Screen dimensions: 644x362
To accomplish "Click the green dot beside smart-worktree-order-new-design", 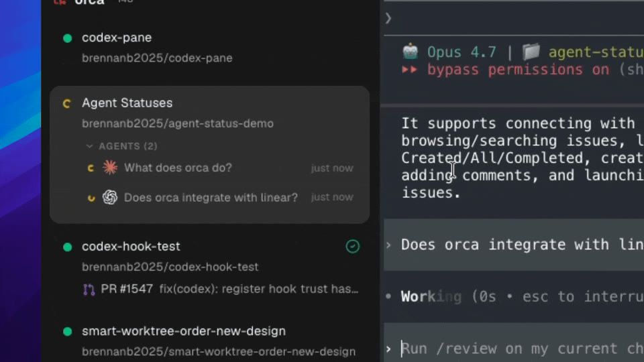I will pyautogui.click(x=68, y=331).
